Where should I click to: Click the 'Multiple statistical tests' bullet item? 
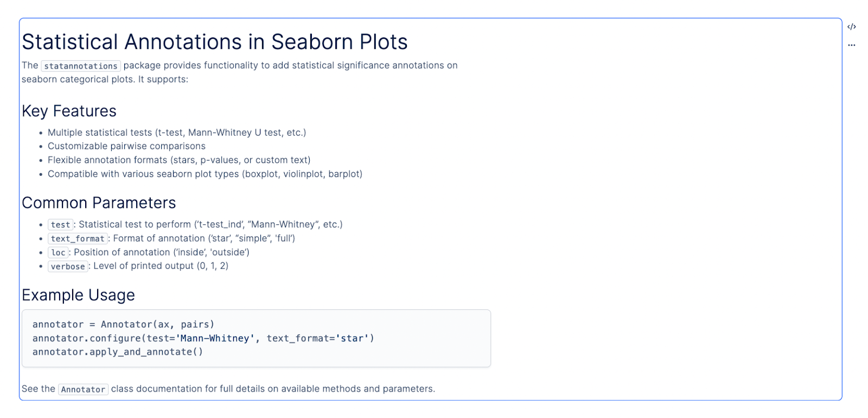pyautogui.click(x=177, y=132)
